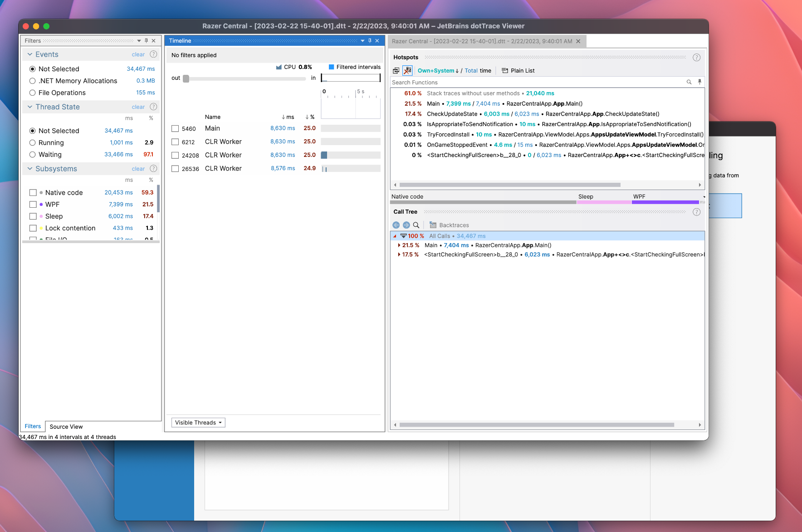This screenshot has width=802, height=532.
Task: Open Filters panel options dropdown arrow
Action: (139, 41)
